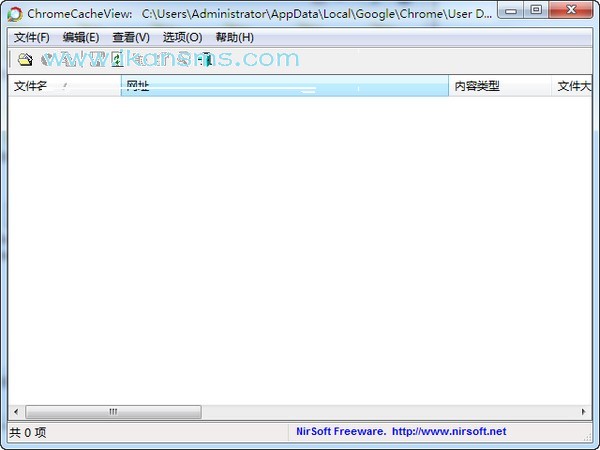Click the horizontal scrollbar left arrow
This screenshot has height=450, width=600.
[16, 412]
